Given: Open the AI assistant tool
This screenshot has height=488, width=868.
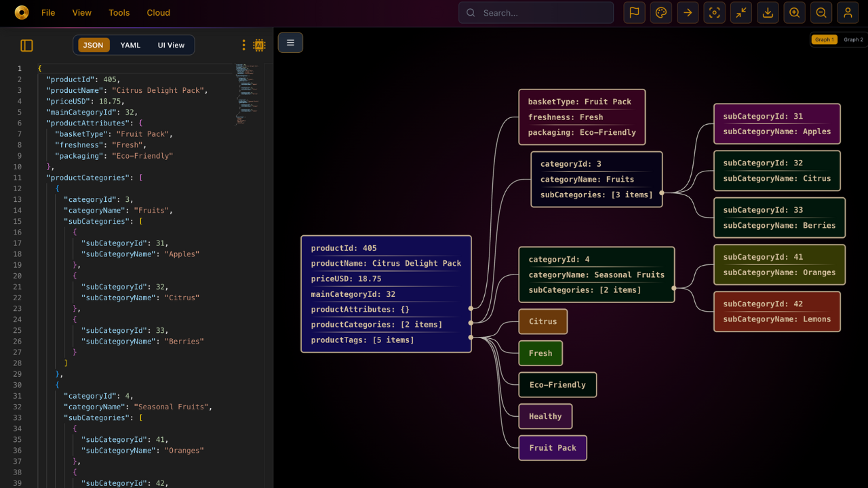Looking at the screenshot, I should point(258,43).
